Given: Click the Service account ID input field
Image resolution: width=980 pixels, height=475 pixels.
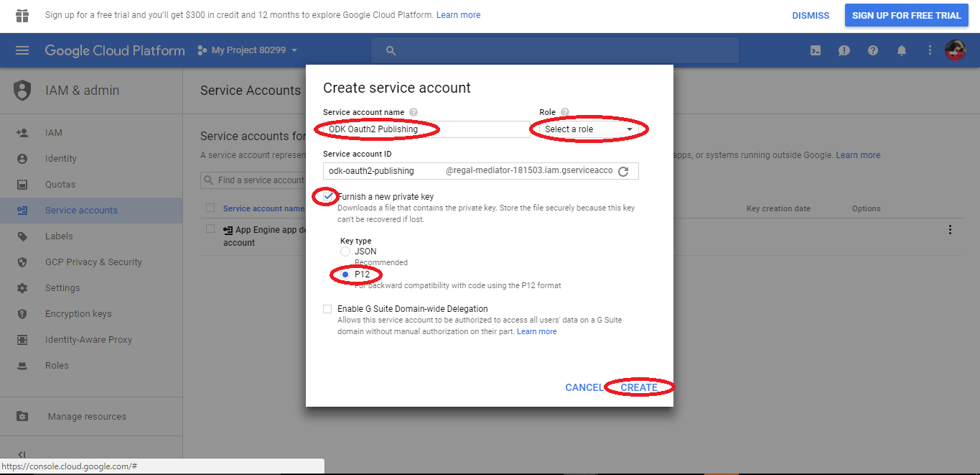Looking at the screenshot, I should point(383,171).
